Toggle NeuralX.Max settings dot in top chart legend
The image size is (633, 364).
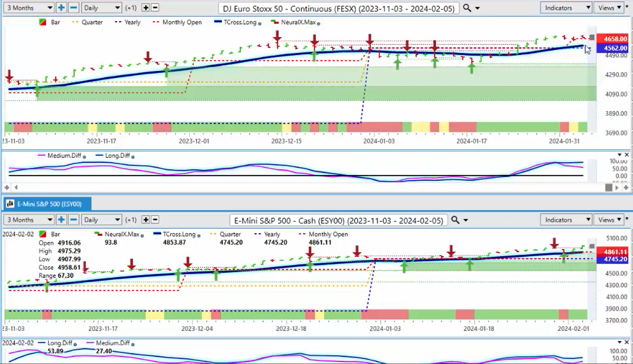[318, 23]
